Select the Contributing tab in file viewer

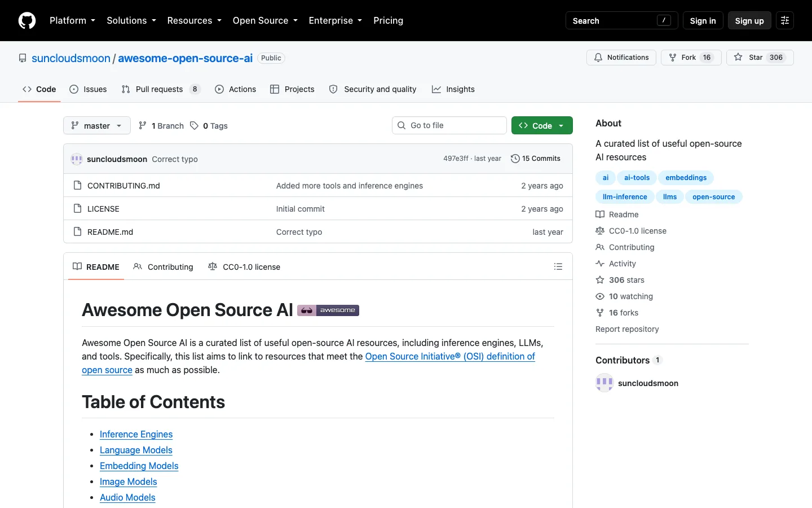[163, 266]
